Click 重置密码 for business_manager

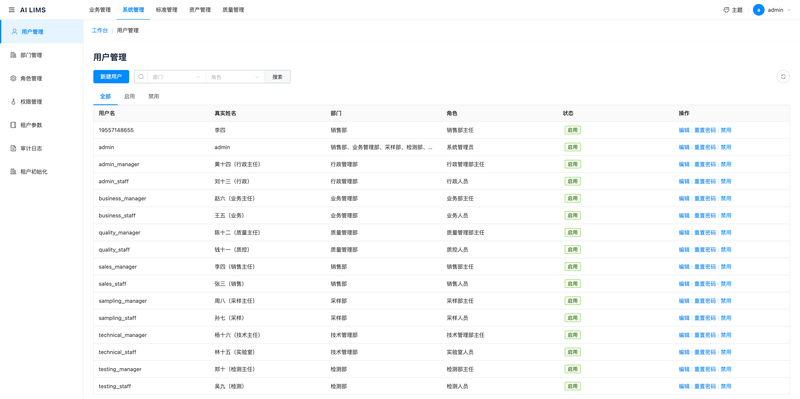705,198
